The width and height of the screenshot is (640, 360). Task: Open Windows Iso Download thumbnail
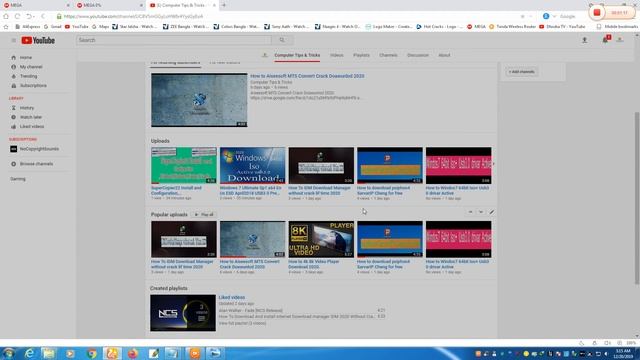pos(252,165)
